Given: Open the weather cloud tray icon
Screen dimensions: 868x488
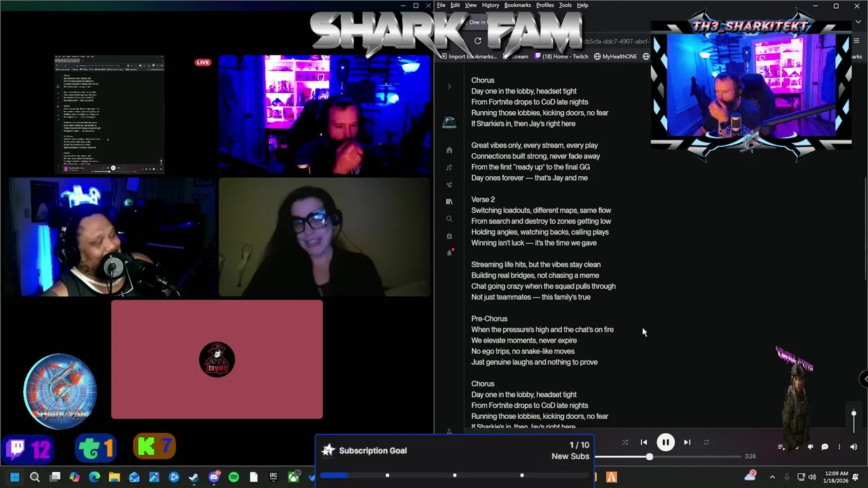Looking at the screenshot, I should coord(750,476).
